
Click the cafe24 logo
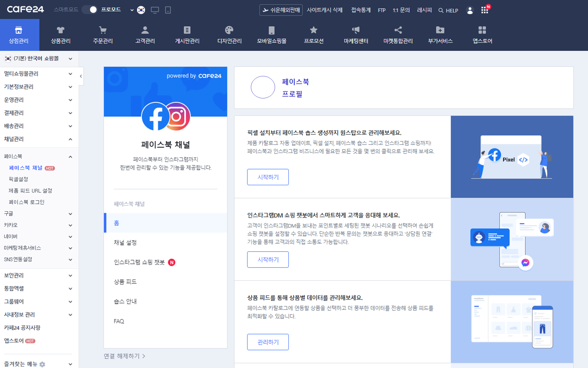click(25, 9)
